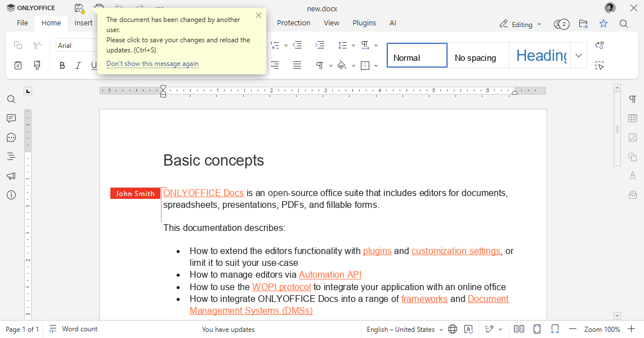Toggle italic formatting
This screenshot has height=338, width=644.
78,65
